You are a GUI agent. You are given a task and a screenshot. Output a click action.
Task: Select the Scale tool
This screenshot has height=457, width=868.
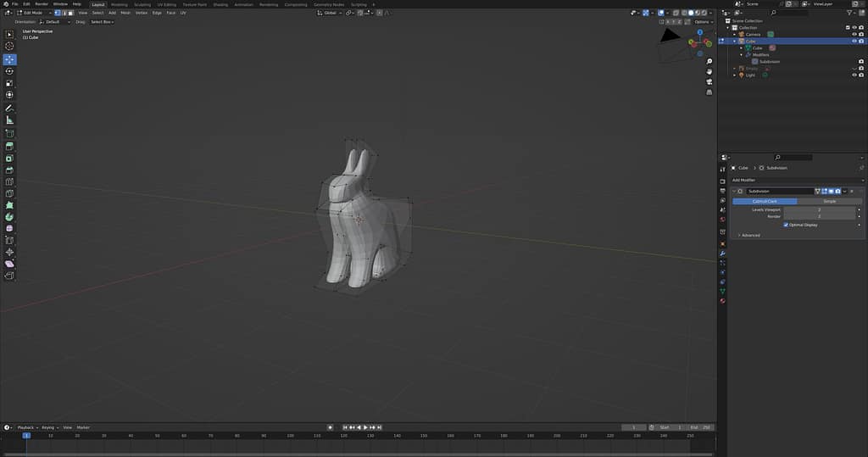pyautogui.click(x=10, y=83)
